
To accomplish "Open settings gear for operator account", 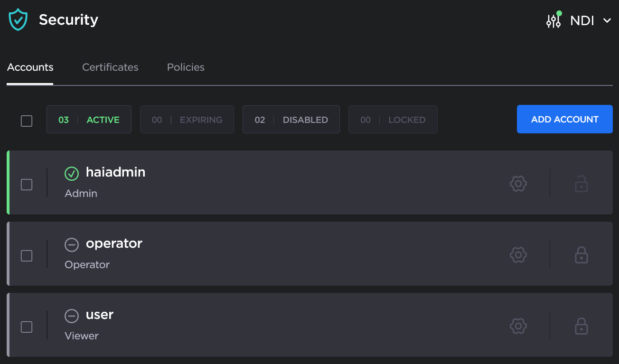I will [x=518, y=255].
